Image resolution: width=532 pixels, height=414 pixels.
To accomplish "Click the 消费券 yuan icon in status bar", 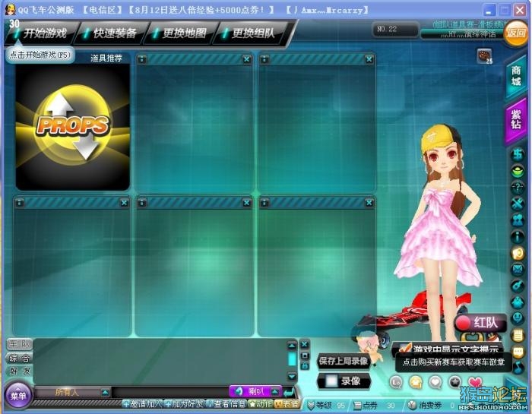I will tap(412, 405).
